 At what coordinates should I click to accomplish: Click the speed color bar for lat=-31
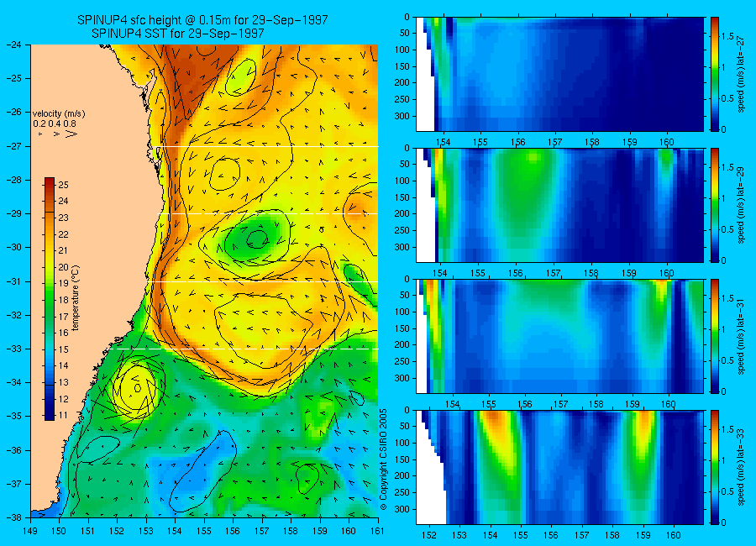[x=714, y=336]
